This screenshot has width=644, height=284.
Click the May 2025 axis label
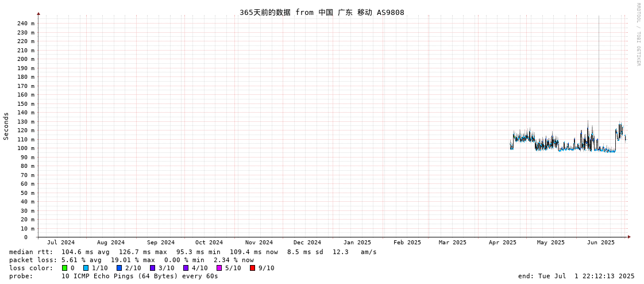pyautogui.click(x=551, y=243)
